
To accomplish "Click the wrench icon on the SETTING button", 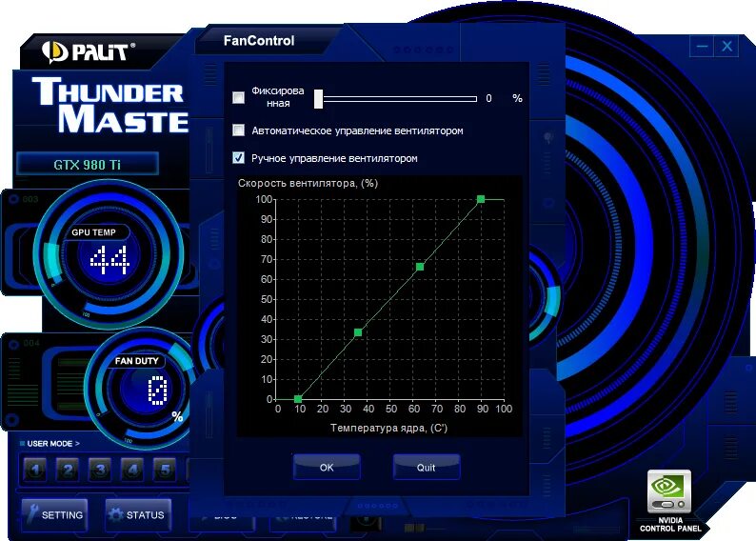I will click(32, 514).
